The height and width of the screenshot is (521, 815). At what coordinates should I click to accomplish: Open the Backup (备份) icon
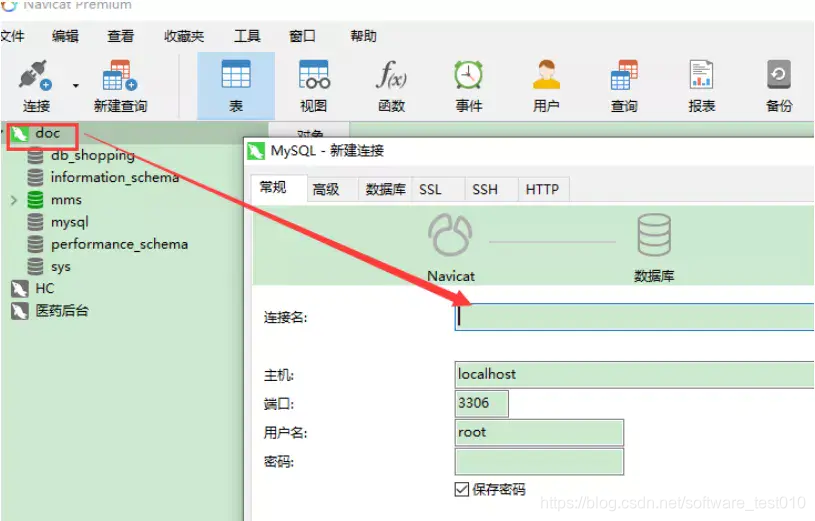tap(779, 74)
